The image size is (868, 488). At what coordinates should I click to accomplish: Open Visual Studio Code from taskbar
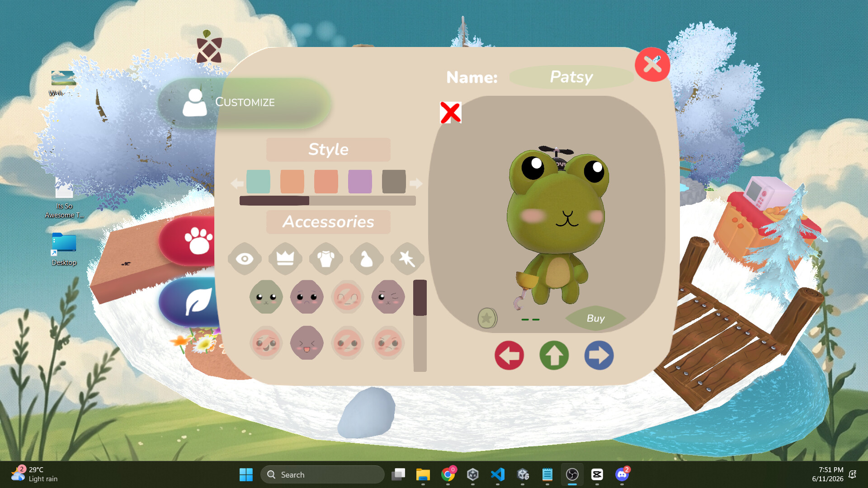point(498,474)
